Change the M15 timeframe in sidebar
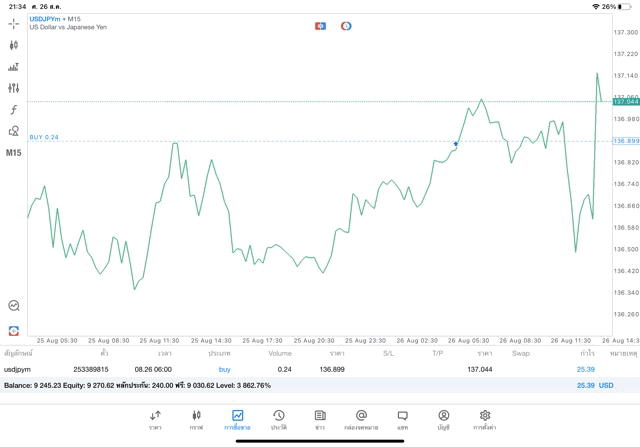Screen dimensions: 640x447 (x=13, y=153)
